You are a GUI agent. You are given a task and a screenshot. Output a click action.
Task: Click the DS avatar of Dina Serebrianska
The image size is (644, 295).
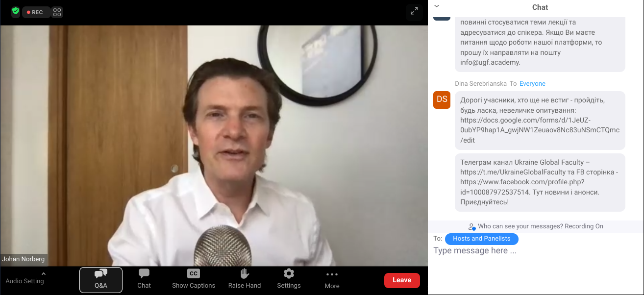pyautogui.click(x=442, y=99)
